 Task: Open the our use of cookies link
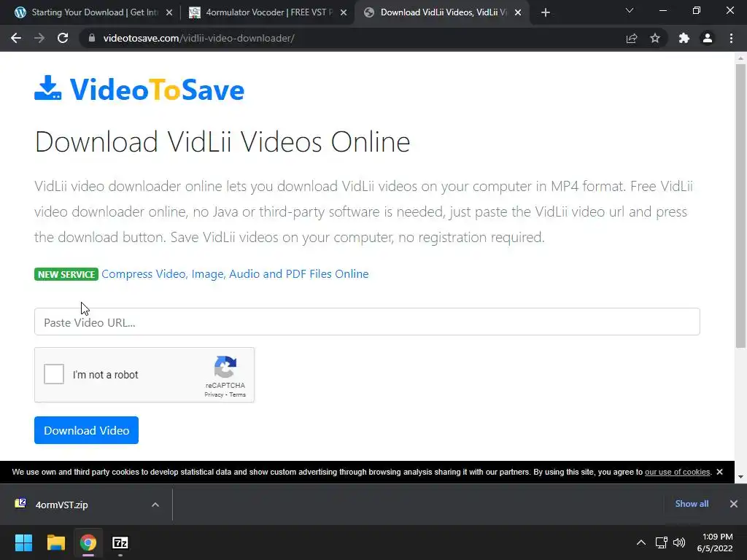(x=677, y=472)
